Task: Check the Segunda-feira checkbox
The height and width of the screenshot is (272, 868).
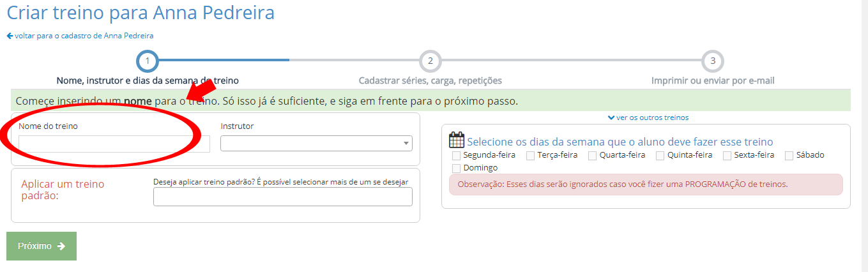Action: (x=456, y=155)
